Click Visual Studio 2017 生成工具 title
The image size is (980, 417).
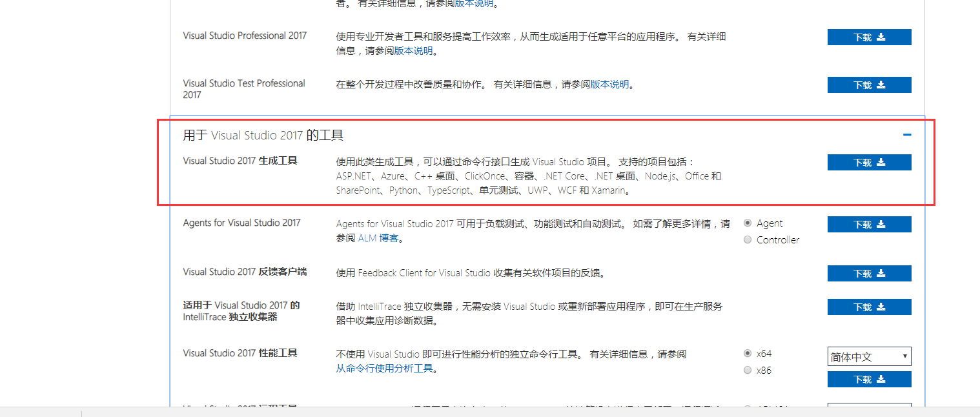tap(240, 161)
